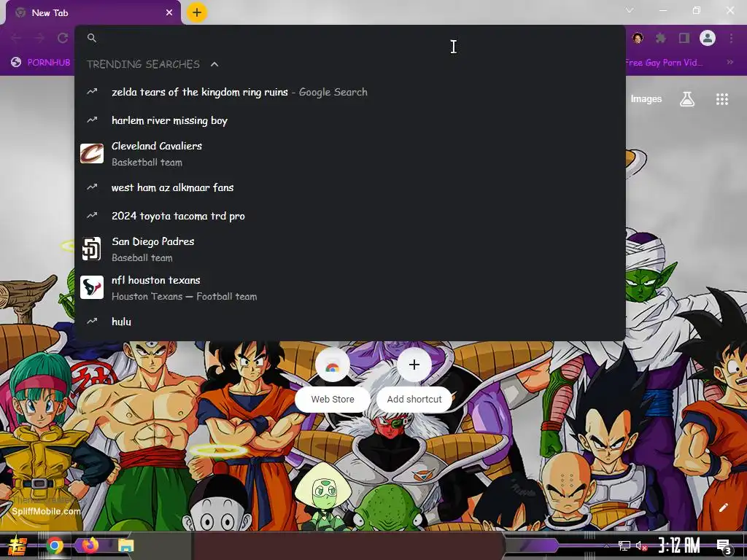Open the Start menu taskbar button
Viewport: 747px width, 560px height.
pos(18,545)
